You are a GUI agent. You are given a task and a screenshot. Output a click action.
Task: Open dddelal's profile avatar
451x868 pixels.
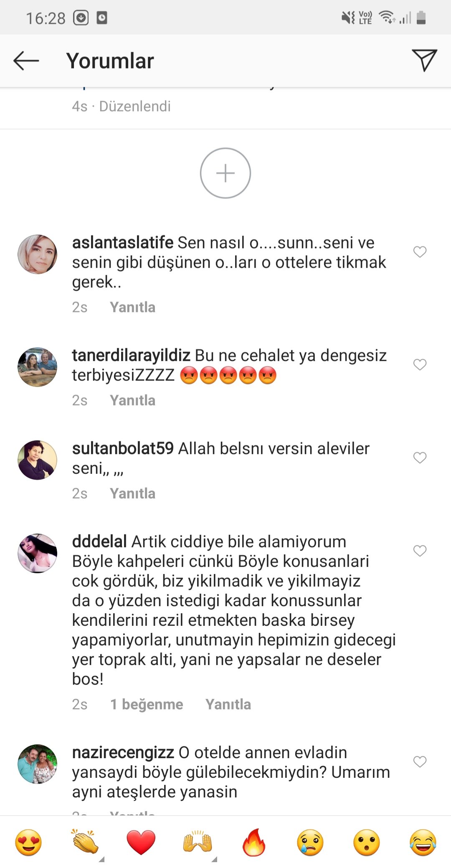[38, 553]
